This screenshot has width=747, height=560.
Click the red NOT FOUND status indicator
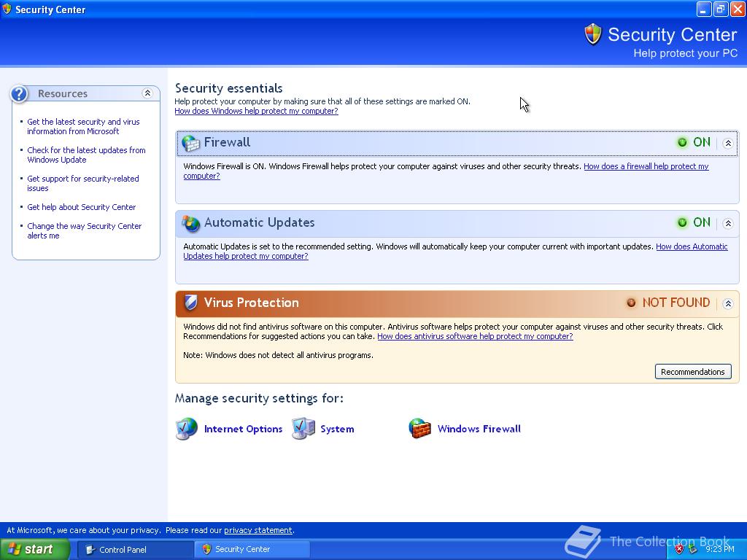[x=631, y=303]
